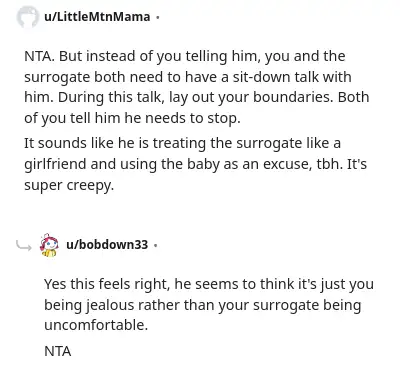This screenshot has width=400, height=386.
Task: Click the dot separator after u/LittleMtnMama
Action: pyautogui.click(x=158, y=17)
